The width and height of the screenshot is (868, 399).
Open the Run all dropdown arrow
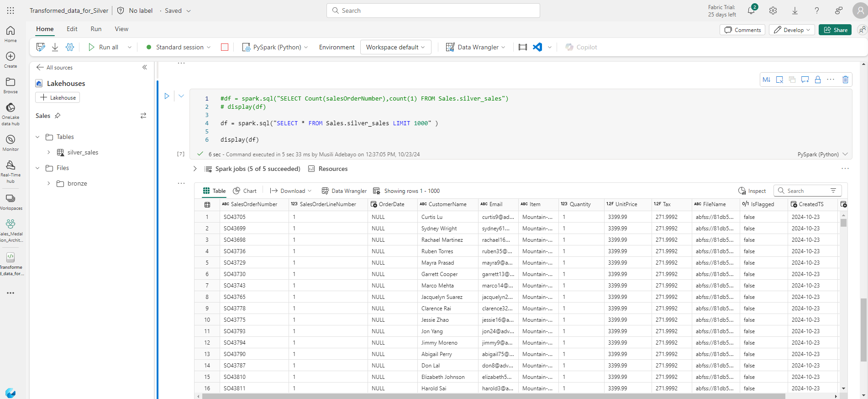(x=130, y=47)
